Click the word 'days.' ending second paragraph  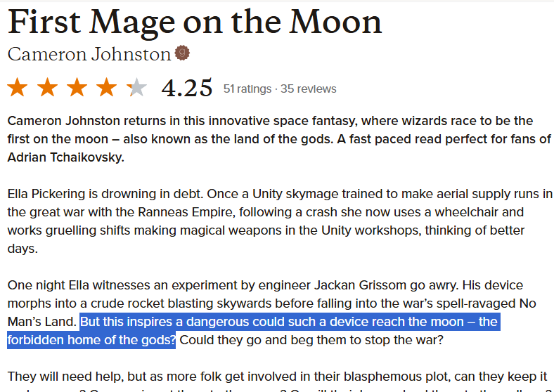22,249
